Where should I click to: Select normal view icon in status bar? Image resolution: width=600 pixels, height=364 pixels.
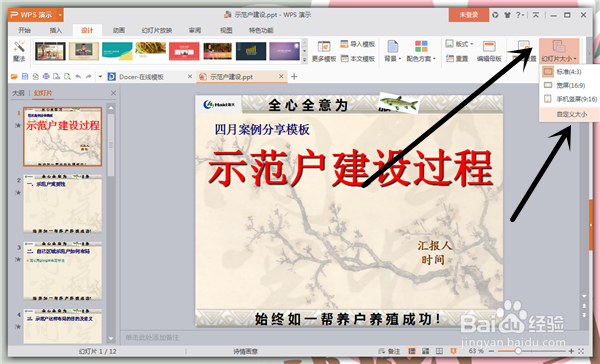412,351
